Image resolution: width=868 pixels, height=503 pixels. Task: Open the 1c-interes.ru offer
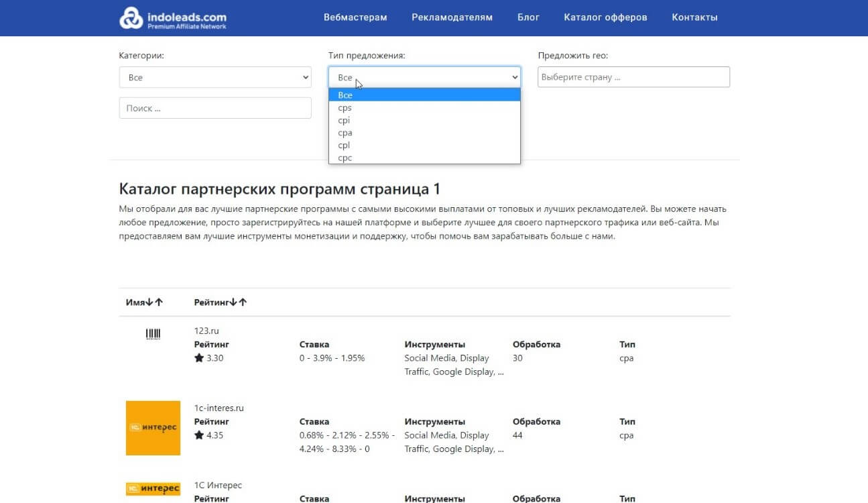[x=219, y=408]
